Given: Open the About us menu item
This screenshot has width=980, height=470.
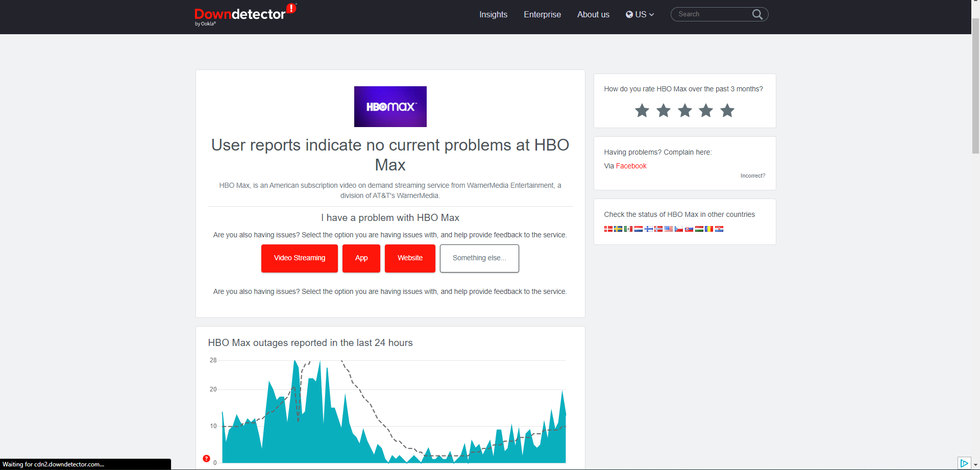Looking at the screenshot, I should click(593, 14).
